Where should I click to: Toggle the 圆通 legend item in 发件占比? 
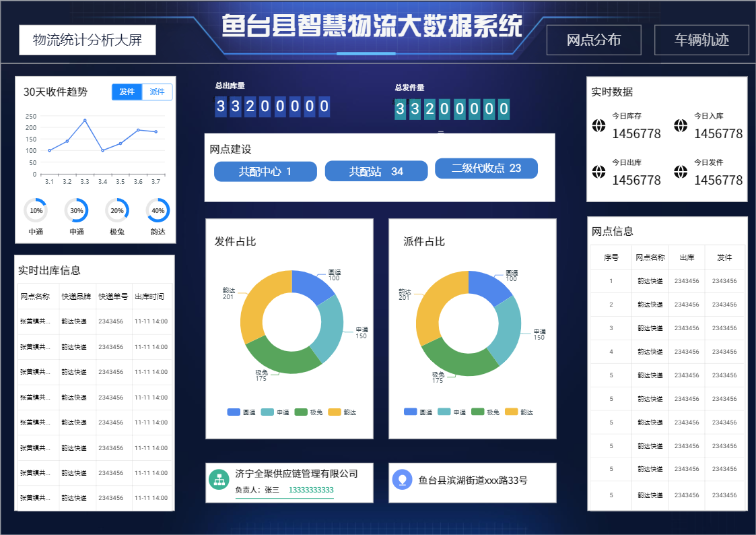point(242,412)
